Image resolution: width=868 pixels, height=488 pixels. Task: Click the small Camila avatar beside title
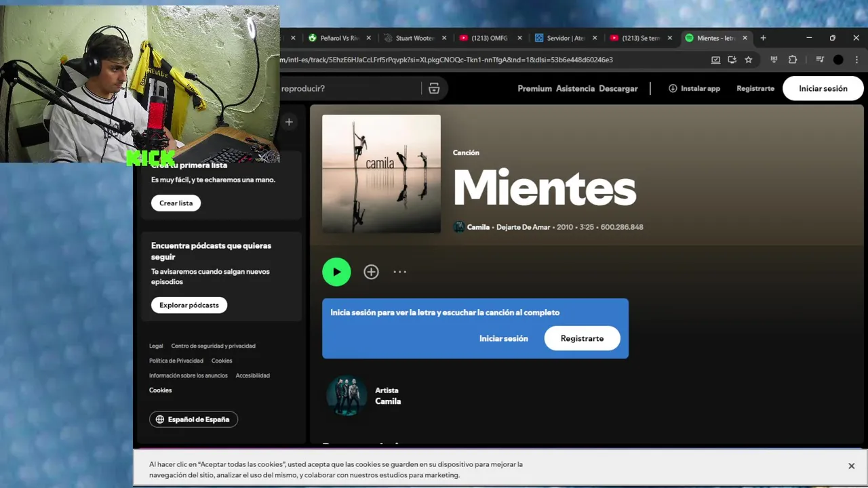point(459,227)
